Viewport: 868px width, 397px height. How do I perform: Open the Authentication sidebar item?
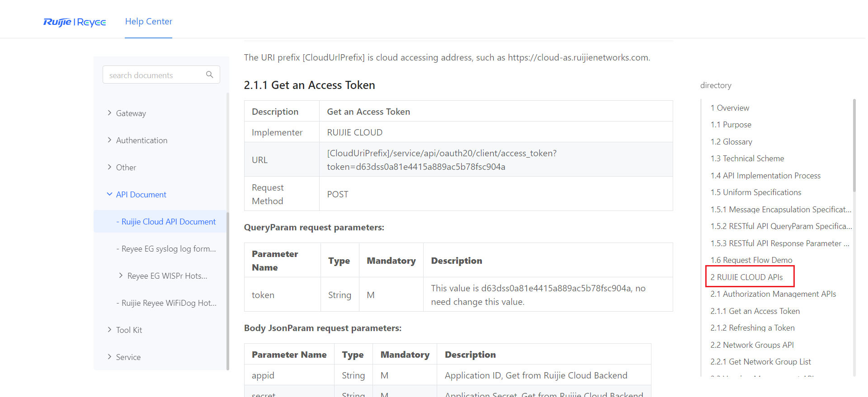(142, 140)
